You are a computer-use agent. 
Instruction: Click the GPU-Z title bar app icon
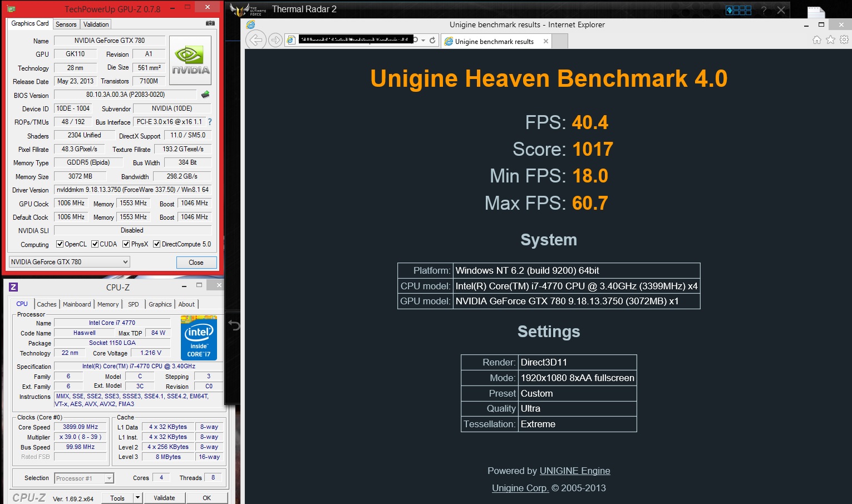(x=12, y=9)
